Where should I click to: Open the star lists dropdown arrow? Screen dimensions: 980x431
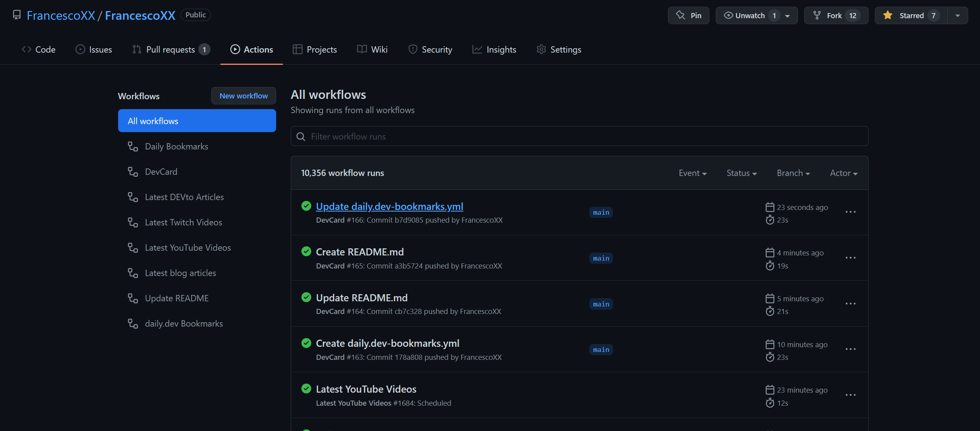click(x=957, y=15)
